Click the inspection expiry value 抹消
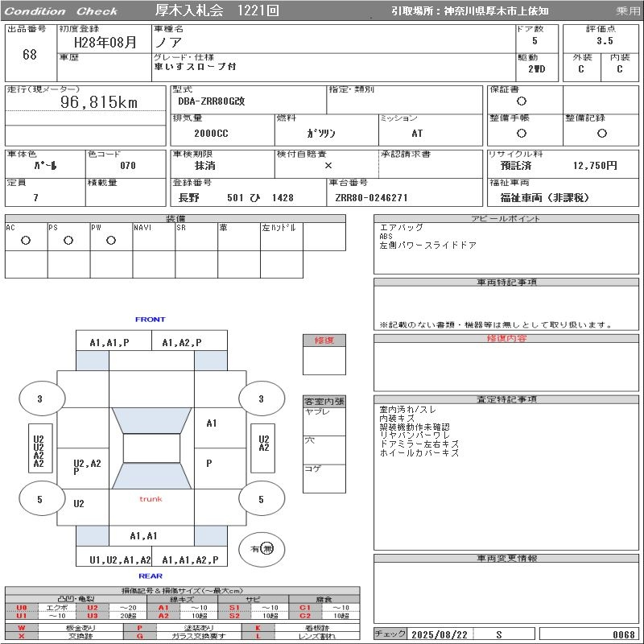Viewport: 644px width, 644px height. coord(205,166)
